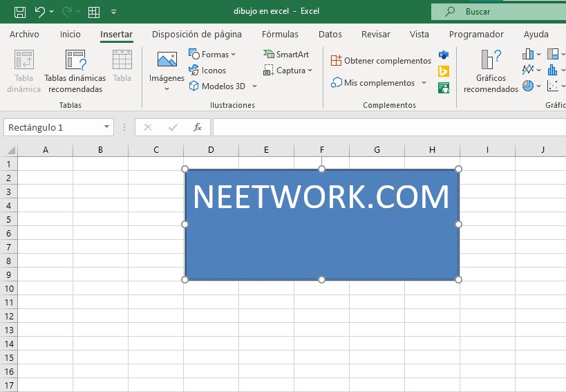
Task: Click the Select All corner triangle
Action: [x=11, y=150]
